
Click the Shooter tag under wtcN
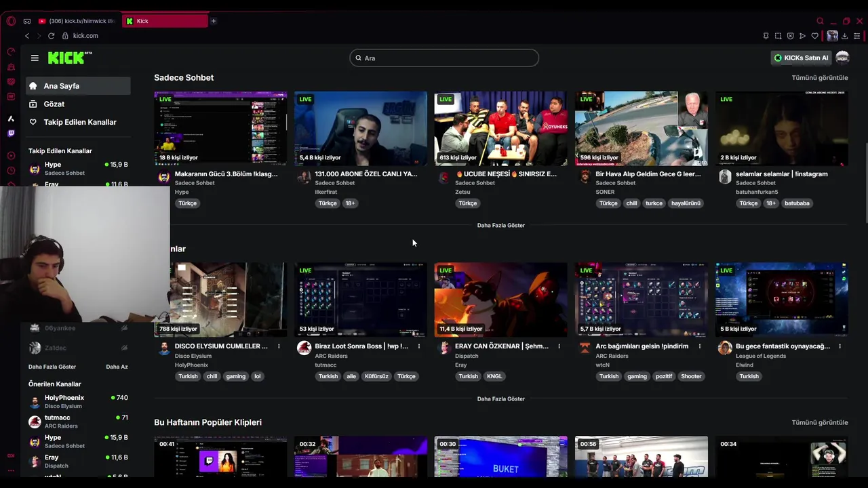(691, 376)
